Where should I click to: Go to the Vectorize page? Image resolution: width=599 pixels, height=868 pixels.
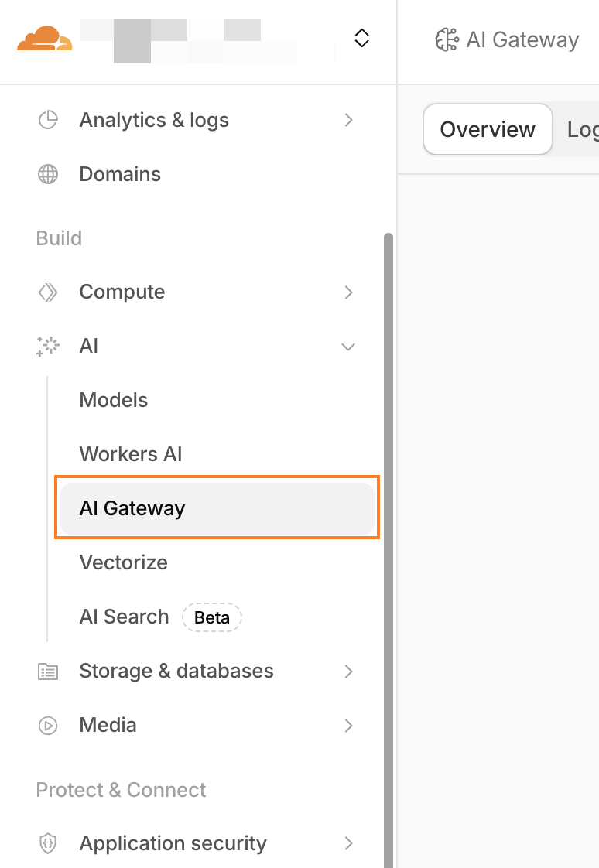pyautogui.click(x=123, y=562)
